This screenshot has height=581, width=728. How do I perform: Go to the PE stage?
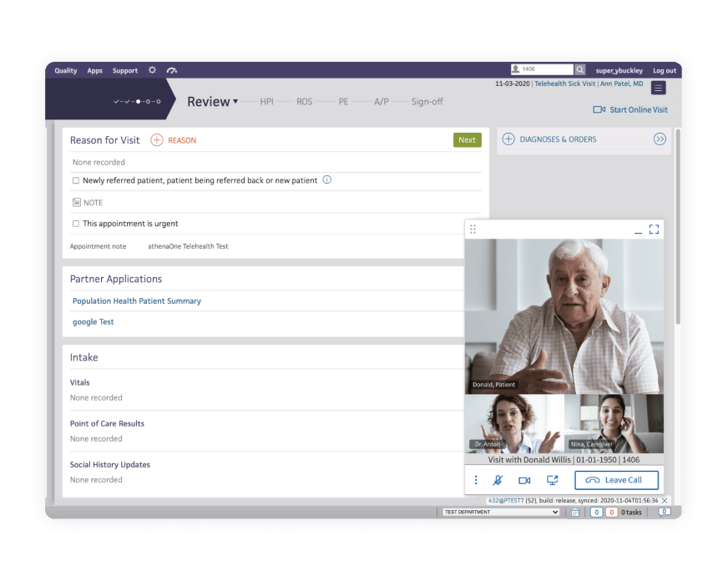(x=343, y=102)
